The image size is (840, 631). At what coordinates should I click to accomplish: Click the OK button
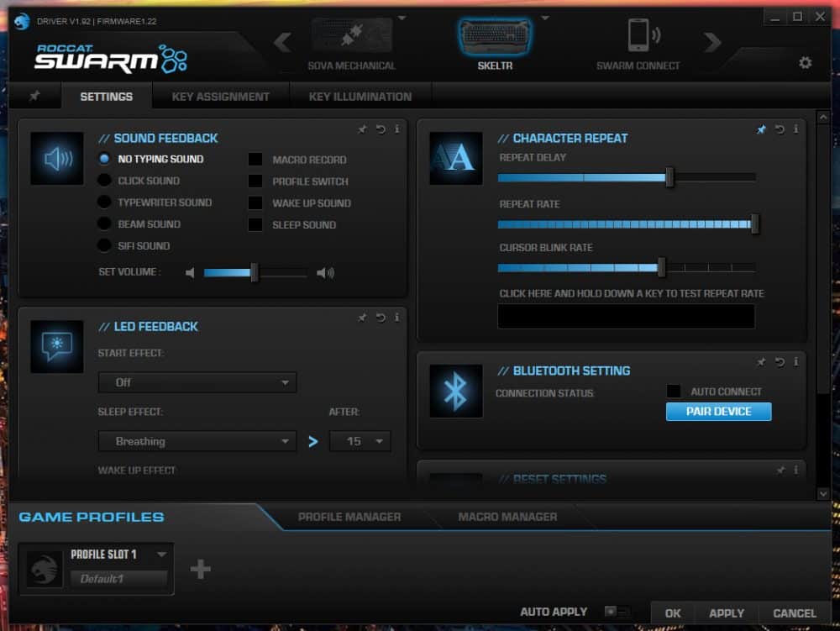(673, 613)
